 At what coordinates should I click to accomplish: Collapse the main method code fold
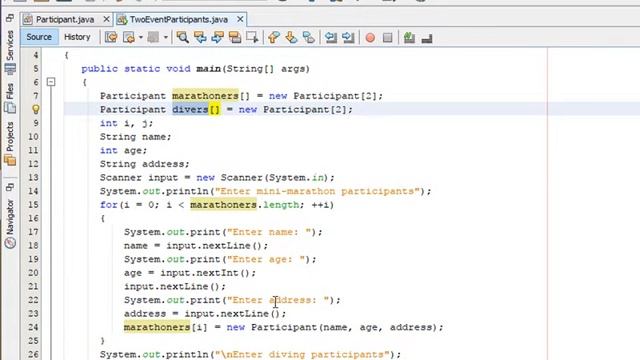pyautogui.click(x=51, y=82)
